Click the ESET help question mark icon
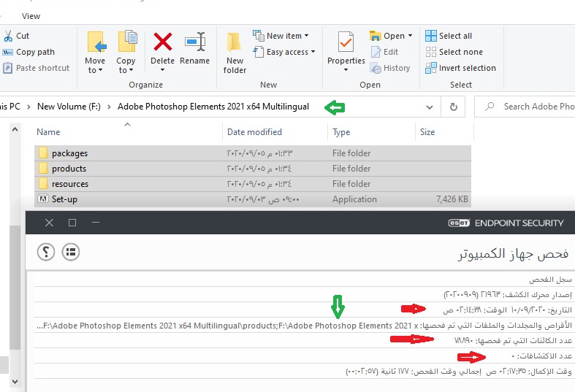575x392 pixels. (46, 252)
